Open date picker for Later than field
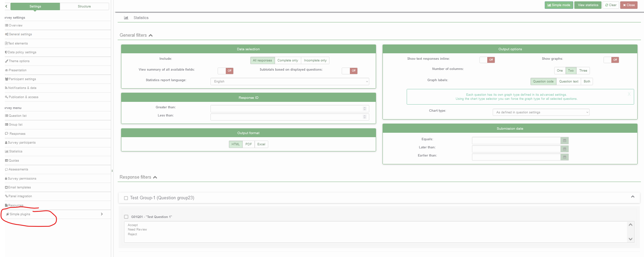Viewport: 644px width, 257px height. pos(564,149)
